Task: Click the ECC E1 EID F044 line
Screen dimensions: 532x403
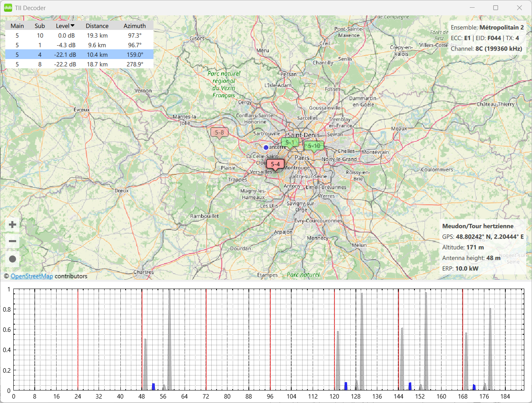Action: coord(485,38)
